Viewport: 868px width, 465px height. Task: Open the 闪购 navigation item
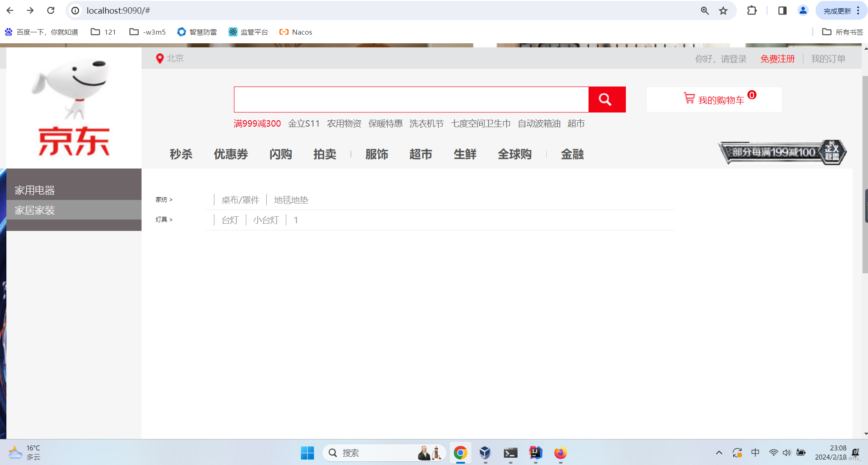point(281,154)
